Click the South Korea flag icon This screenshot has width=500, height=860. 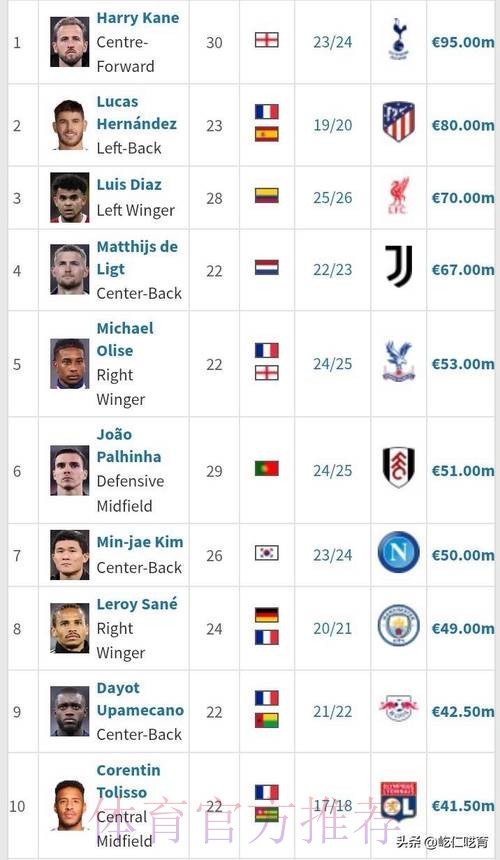(266, 553)
